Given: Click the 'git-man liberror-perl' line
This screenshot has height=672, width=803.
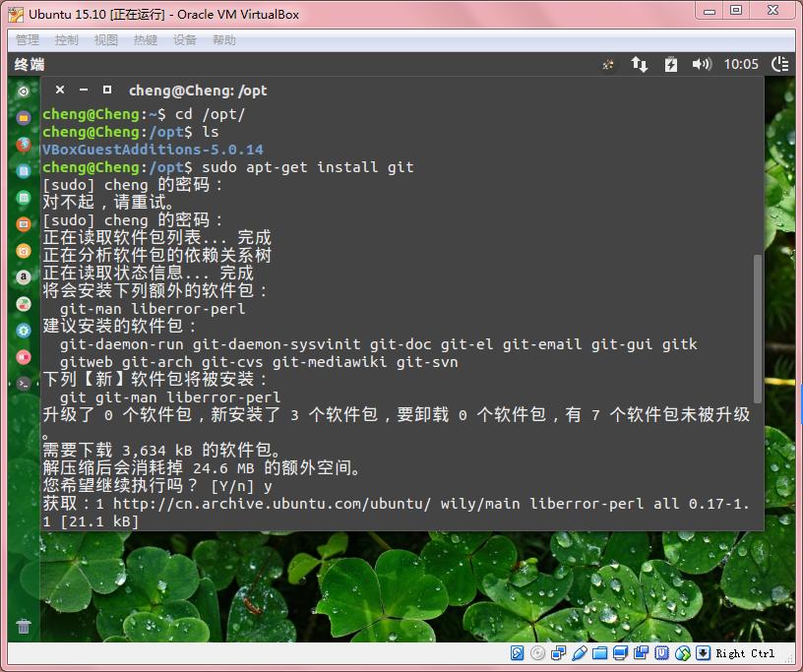Looking at the screenshot, I should (x=153, y=309).
